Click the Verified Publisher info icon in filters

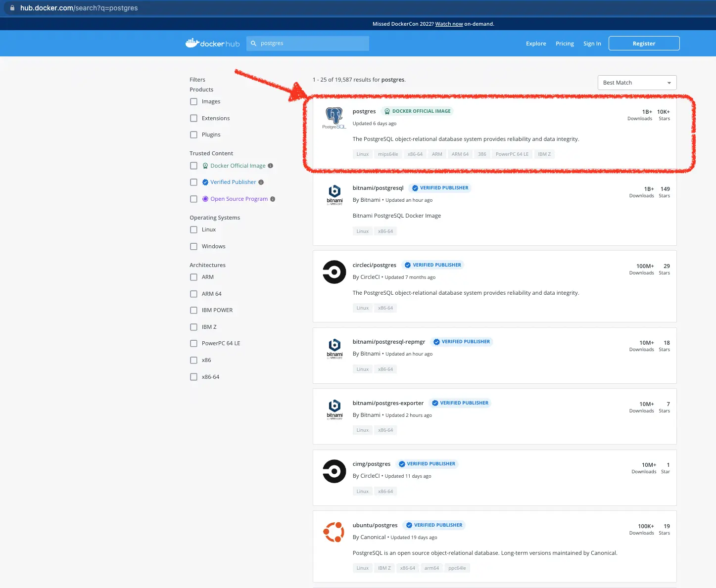point(261,182)
